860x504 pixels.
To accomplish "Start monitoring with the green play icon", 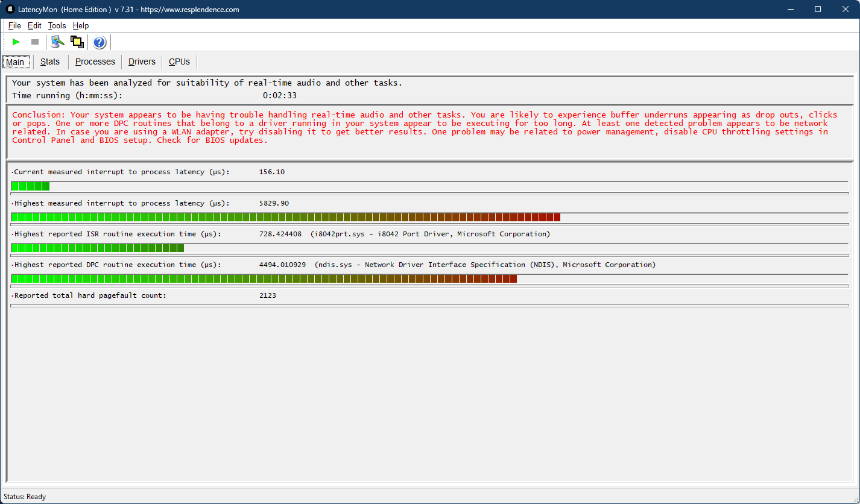I will (16, 42).
